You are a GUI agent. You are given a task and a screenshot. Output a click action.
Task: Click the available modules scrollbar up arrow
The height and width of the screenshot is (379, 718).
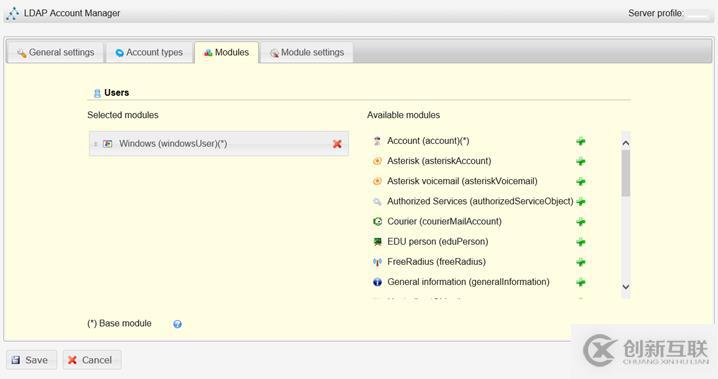[626, 143]
